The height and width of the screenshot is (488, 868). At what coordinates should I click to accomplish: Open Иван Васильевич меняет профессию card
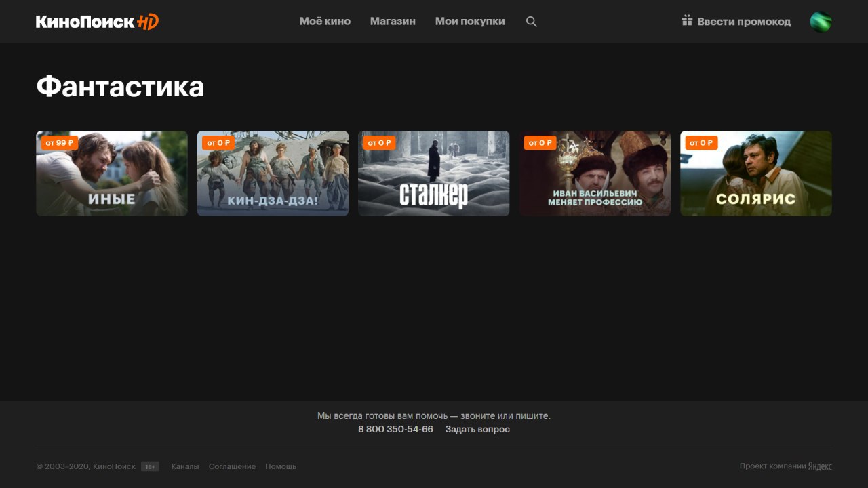595,174
